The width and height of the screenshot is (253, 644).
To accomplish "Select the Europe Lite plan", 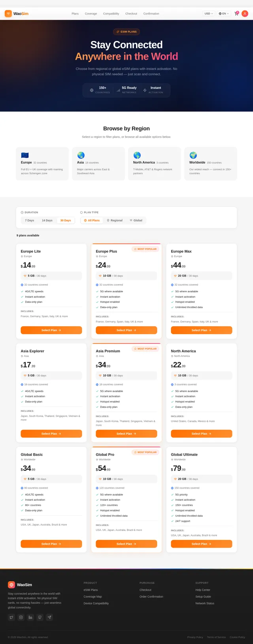I will point(51,330).
